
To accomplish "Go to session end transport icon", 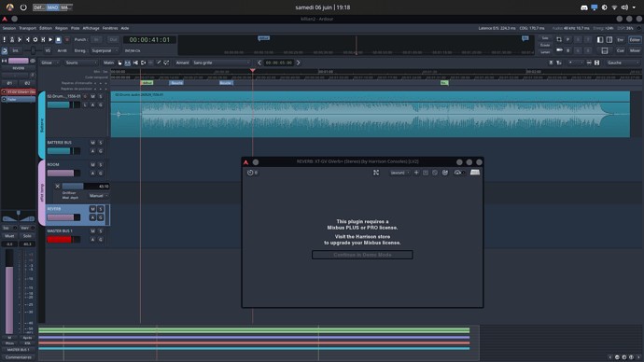I will coord(27,40).
